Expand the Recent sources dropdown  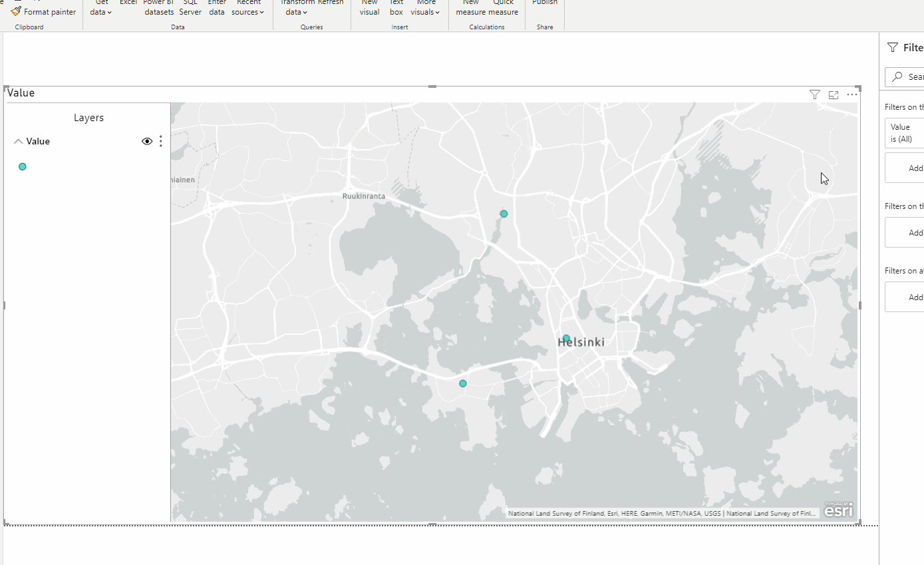(x=248, y=8)
